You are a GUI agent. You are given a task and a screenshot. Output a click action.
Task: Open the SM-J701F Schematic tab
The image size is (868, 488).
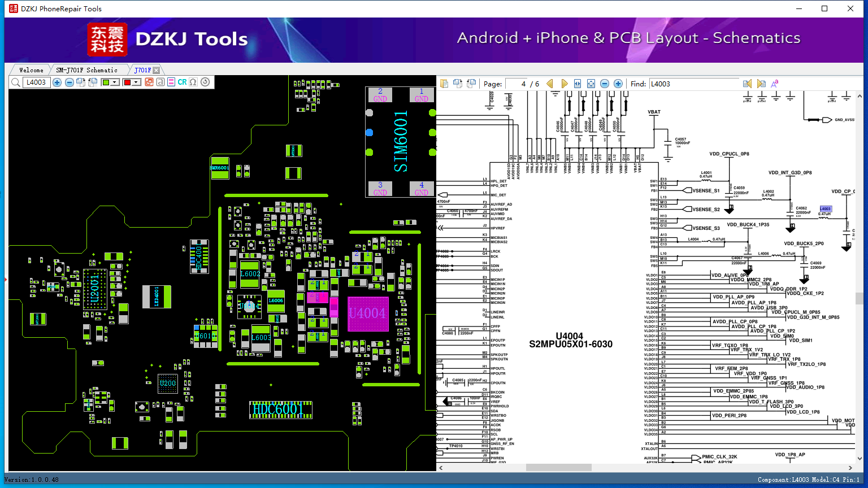point(86,70)
